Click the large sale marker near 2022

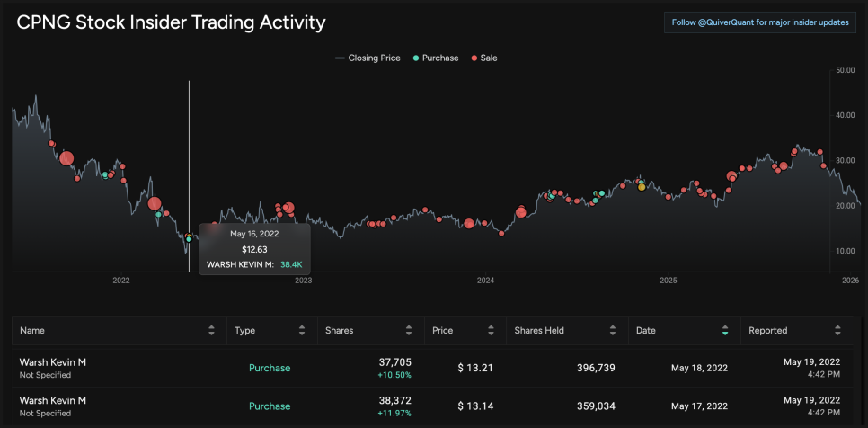point(154,204)
